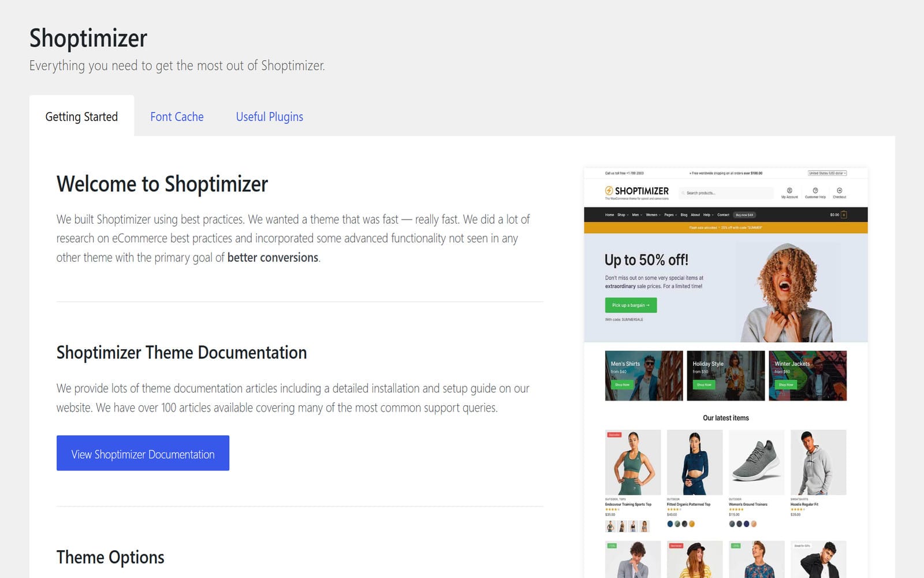Click View Shoptimizer Documentation button
The width and height of the screenshot is (924, 578).
(x=143, y=453)
